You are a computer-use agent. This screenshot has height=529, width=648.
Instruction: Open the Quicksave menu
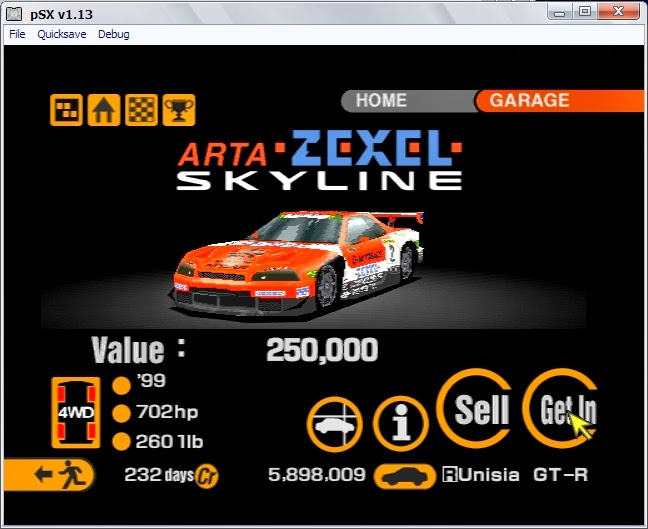coord(62,34)
